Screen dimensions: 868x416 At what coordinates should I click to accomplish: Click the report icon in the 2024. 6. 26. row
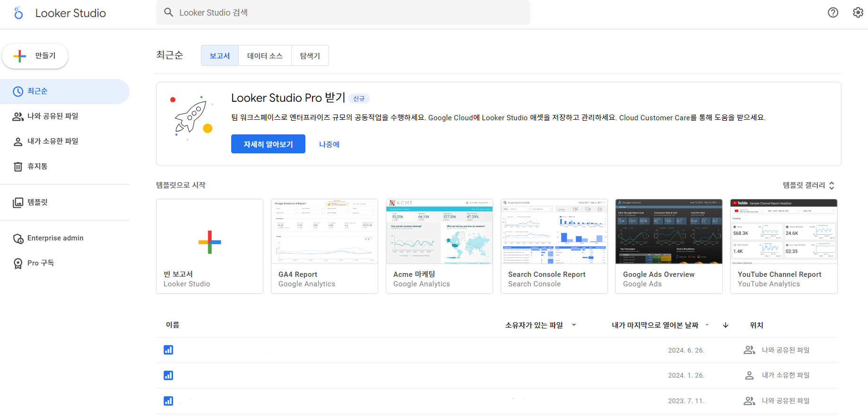click(x=168, y=350)
